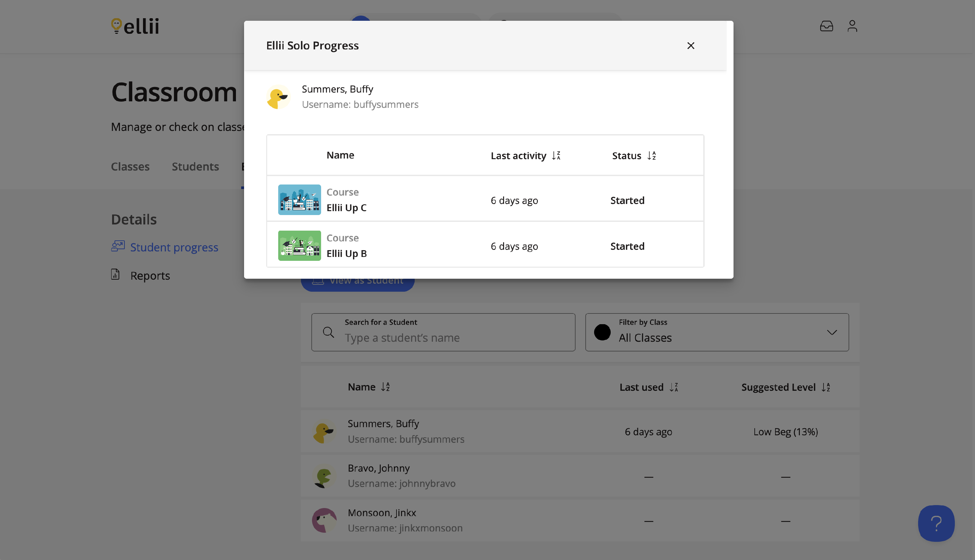Open the Student progress link
The height and width of the screenshot is (560, 975).
[x=174, y=247]
